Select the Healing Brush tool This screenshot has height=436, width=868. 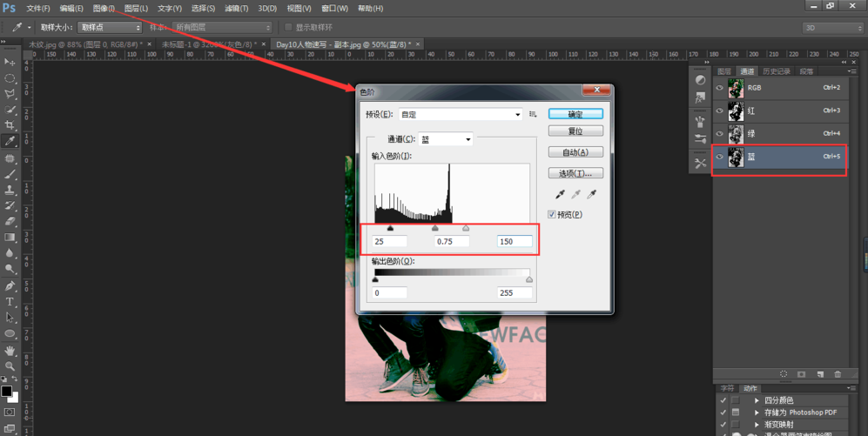(10, 158)
